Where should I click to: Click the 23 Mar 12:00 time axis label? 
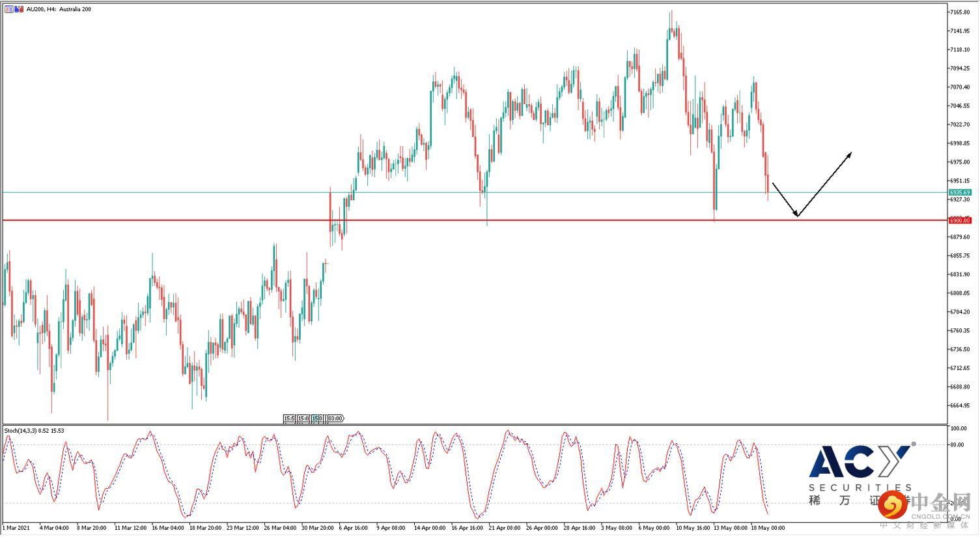(x=243, y=528)
